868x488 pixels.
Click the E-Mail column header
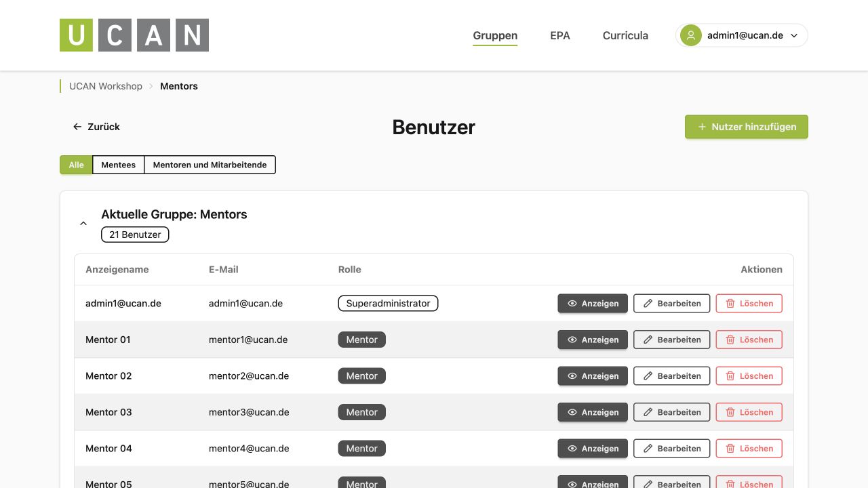224,269
